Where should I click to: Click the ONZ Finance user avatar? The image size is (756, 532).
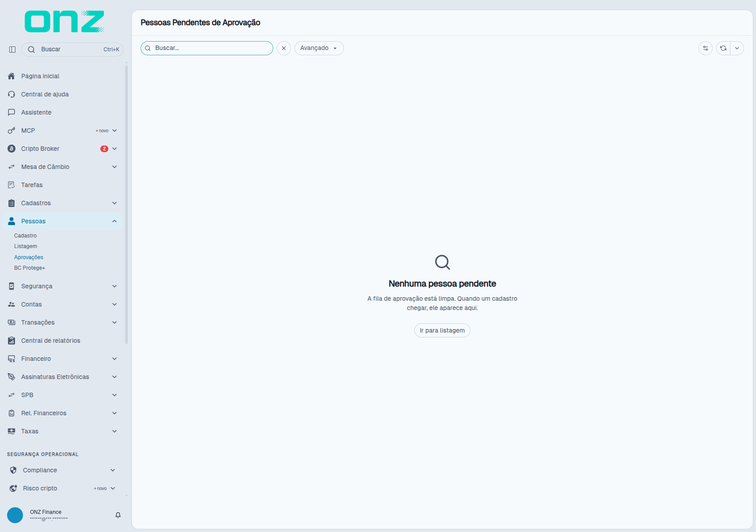tap(15, 515)
